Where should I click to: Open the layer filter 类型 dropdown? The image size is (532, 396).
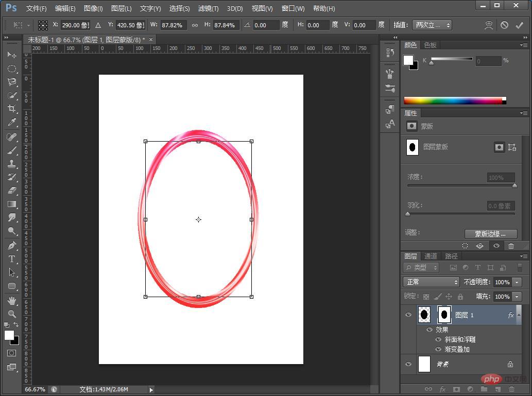coord(421,267)
